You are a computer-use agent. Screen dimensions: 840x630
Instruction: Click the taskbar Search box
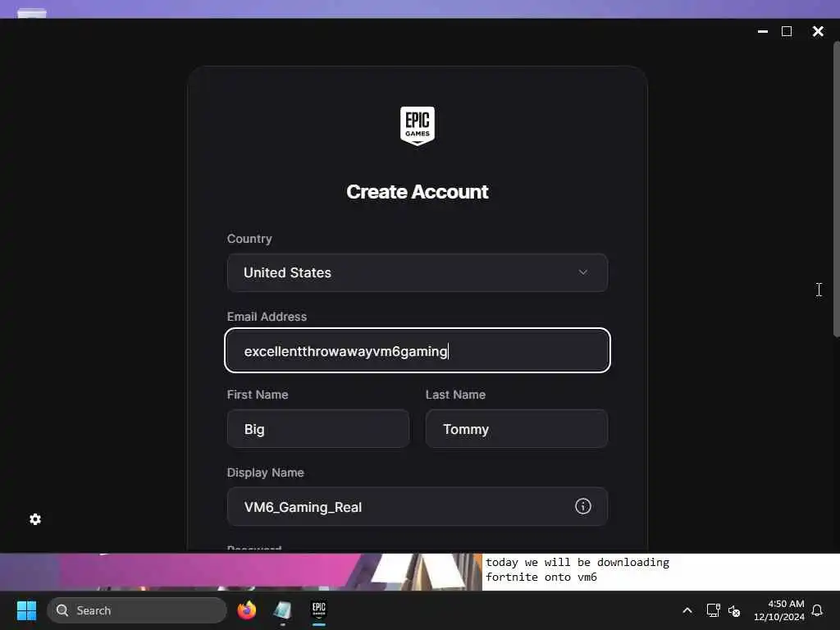point(137,610)
